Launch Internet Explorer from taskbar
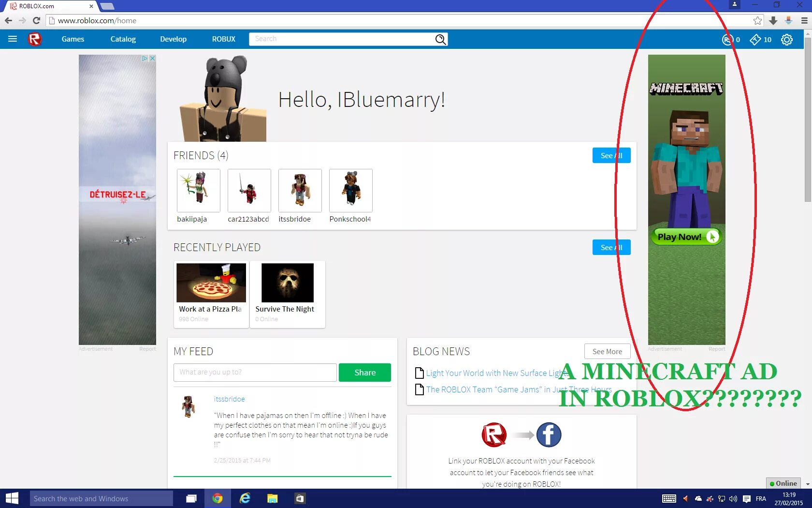 [x=245, y=498]
